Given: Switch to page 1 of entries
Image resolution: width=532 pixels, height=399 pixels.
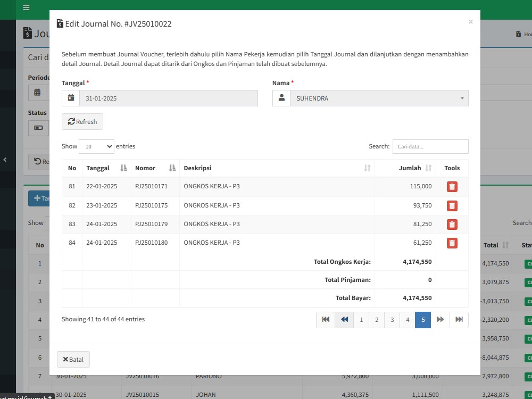Looking at the screenshot, I should 361,320.
